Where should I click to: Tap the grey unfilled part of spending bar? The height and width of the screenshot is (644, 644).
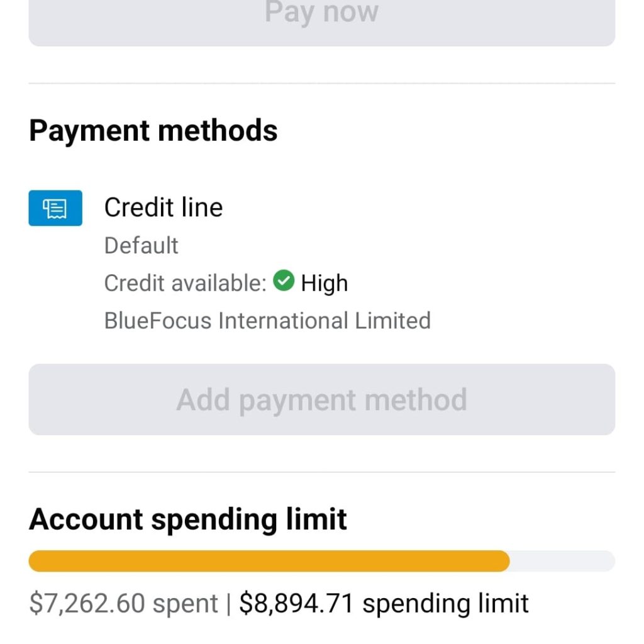[x=562, y=561]
